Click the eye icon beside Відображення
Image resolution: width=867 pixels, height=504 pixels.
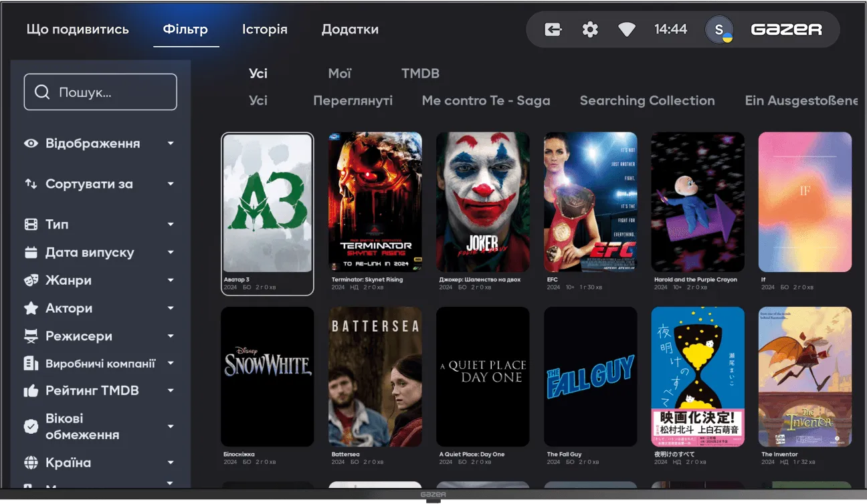pos(31,143)
